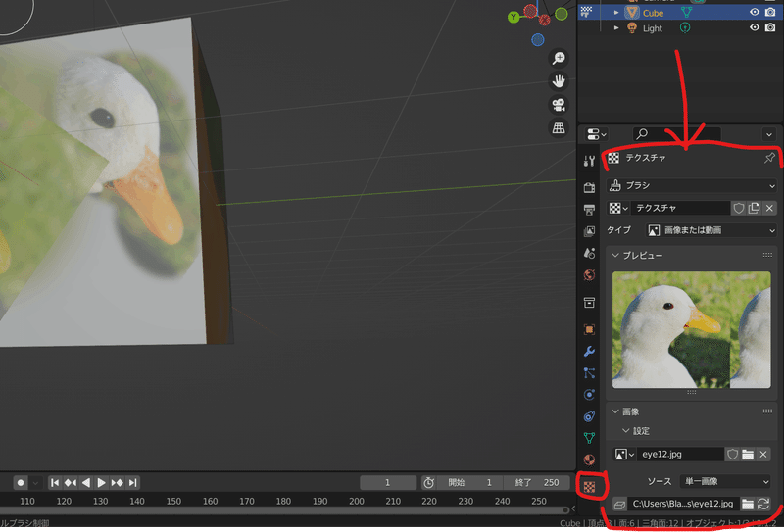Jump to timeline end frame
This screenshot has width=784, height=532.
tap(132, 482)
